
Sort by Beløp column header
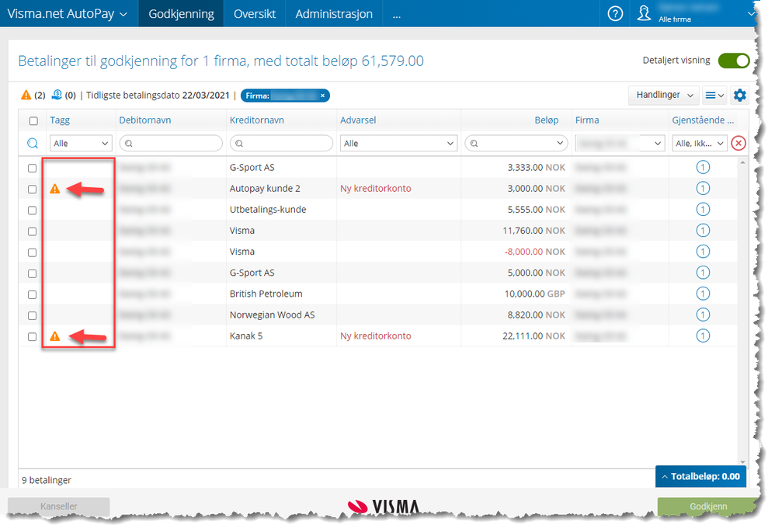point(546,120)
